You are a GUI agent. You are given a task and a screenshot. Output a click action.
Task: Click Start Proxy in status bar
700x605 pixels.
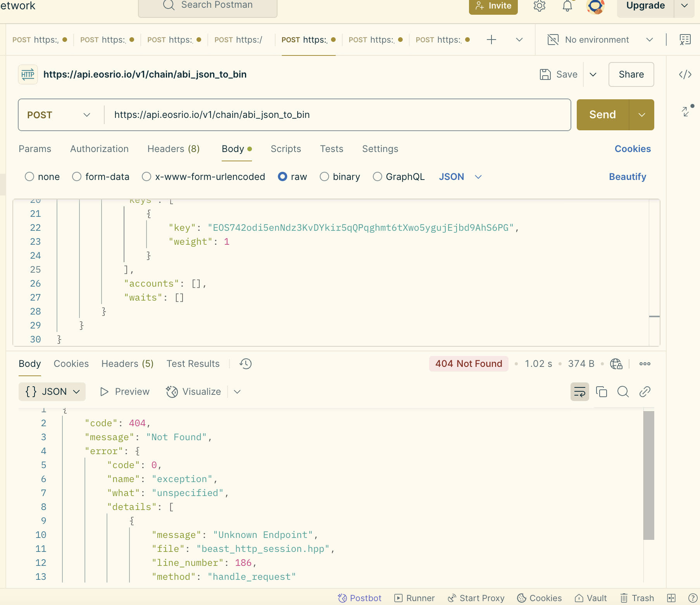click(x=476, y=598)
